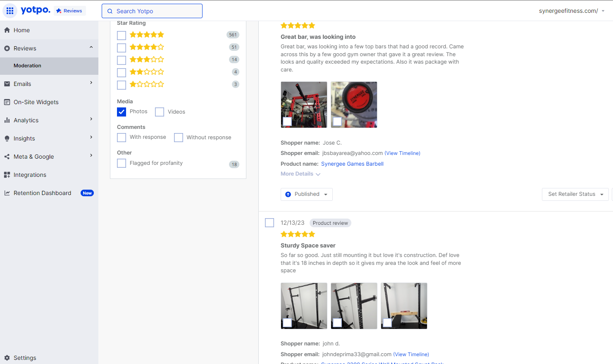Check the 5-star rating filter
Viewport: 613px width, 364px height.
pyautogui.click(x=122, y=36)
